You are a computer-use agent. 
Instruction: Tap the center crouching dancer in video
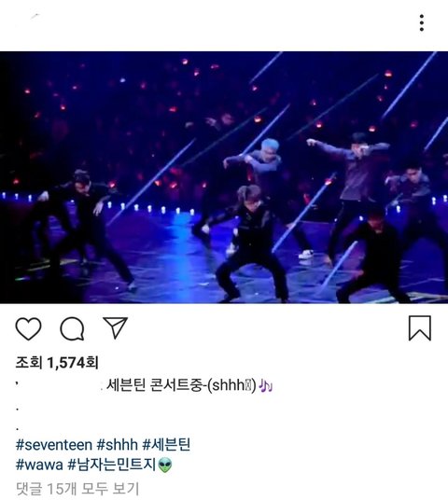[x=252, y=244]
